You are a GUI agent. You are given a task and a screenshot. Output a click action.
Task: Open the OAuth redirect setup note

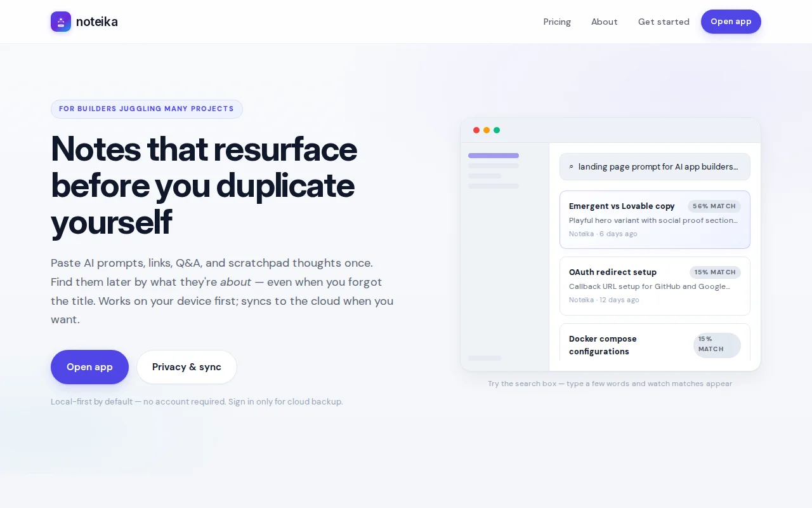(x=655, y=286)
